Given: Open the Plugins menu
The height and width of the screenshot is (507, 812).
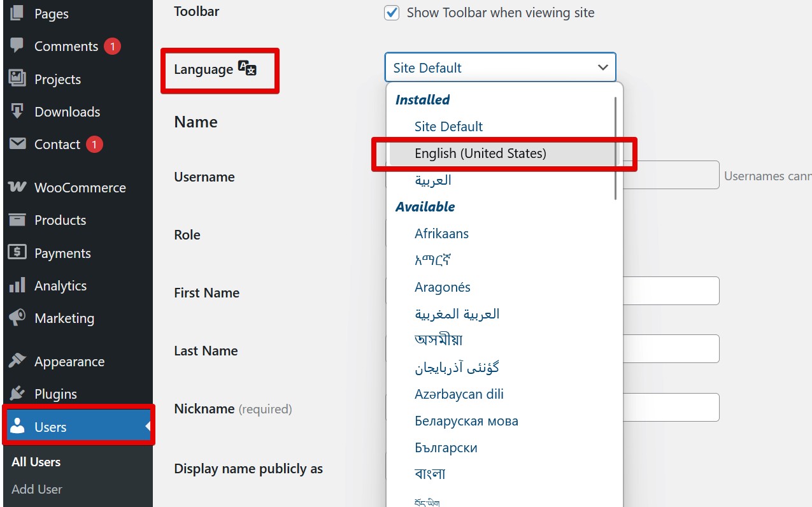Looking at the screenshot, I should point(55,394).
